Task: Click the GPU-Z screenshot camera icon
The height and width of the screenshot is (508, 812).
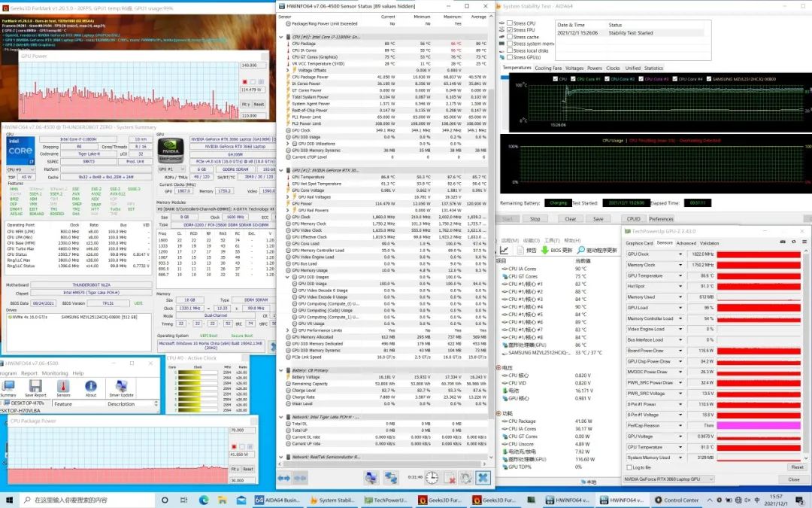Action: (x=783, y=242)
